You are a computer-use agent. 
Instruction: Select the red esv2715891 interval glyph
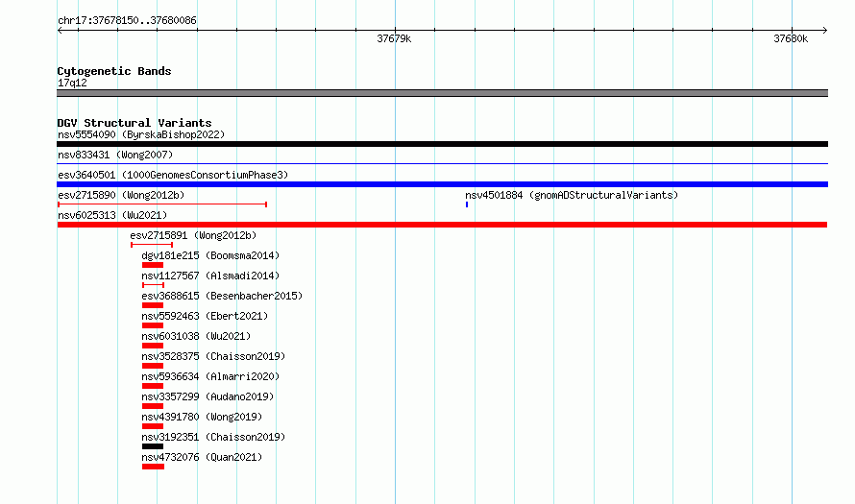coord(152,245)
